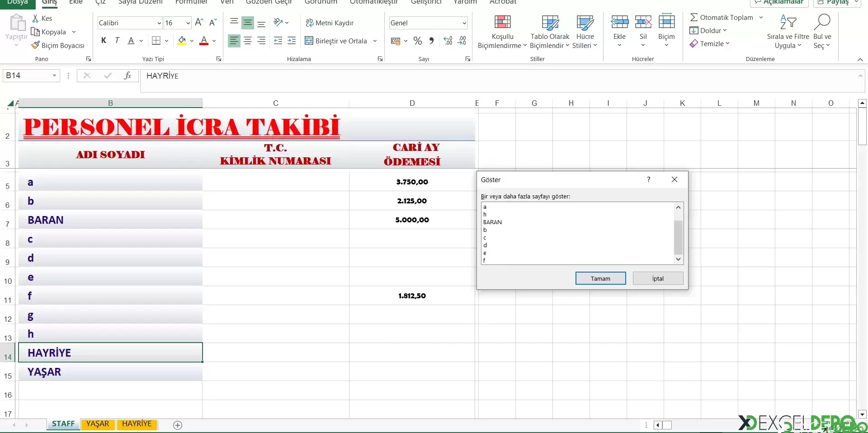
Task: Open Hücre Stilleri cell styles
Action: click(585, 32)
